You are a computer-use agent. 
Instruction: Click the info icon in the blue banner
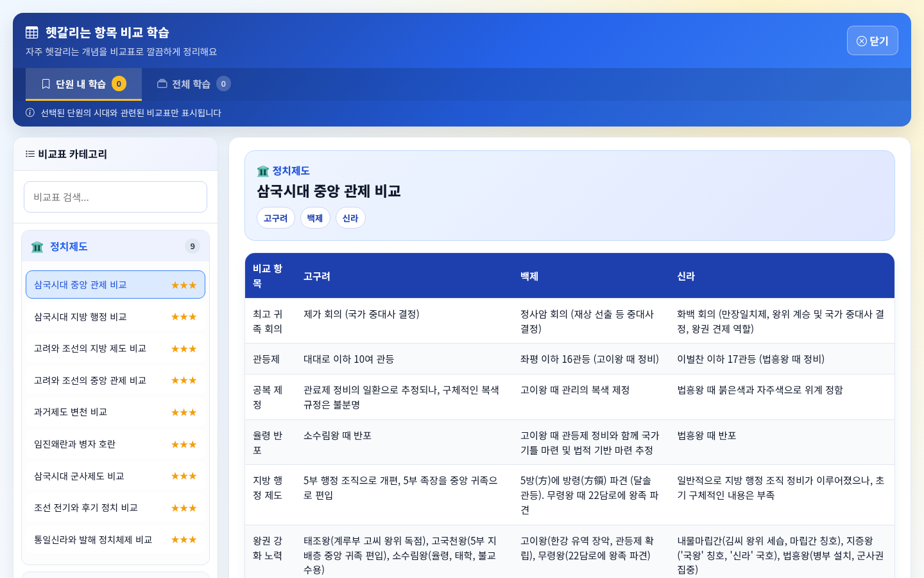(30, 112)
